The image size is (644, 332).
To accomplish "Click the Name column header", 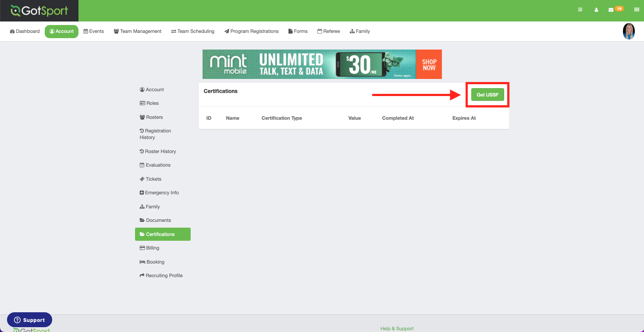I will 232,118.
